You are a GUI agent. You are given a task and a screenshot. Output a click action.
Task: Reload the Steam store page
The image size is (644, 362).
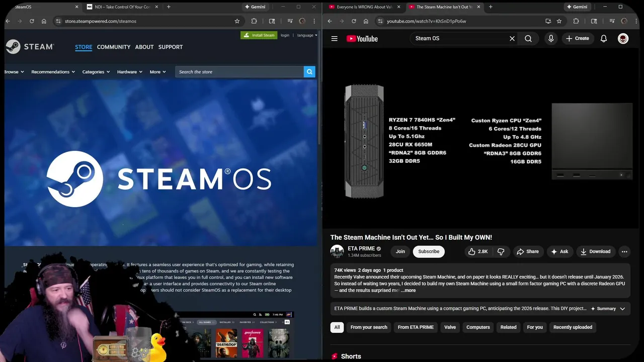(x=32, y=21)
